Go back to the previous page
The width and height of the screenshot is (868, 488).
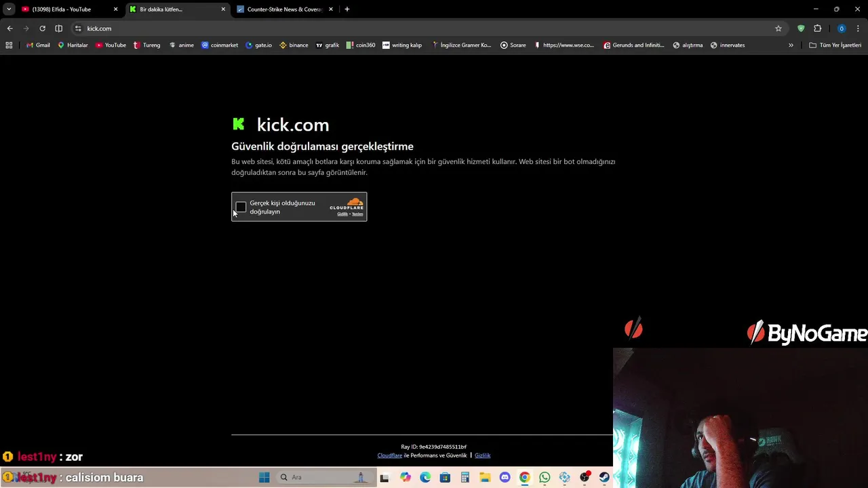pyautogui.click(x=9, y=28)
